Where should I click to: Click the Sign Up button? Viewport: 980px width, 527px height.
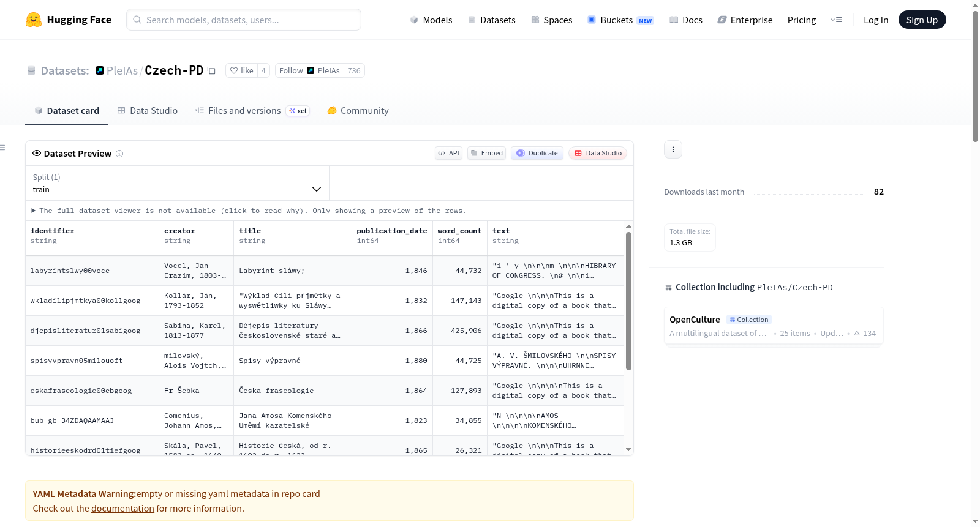pos(922,20)
